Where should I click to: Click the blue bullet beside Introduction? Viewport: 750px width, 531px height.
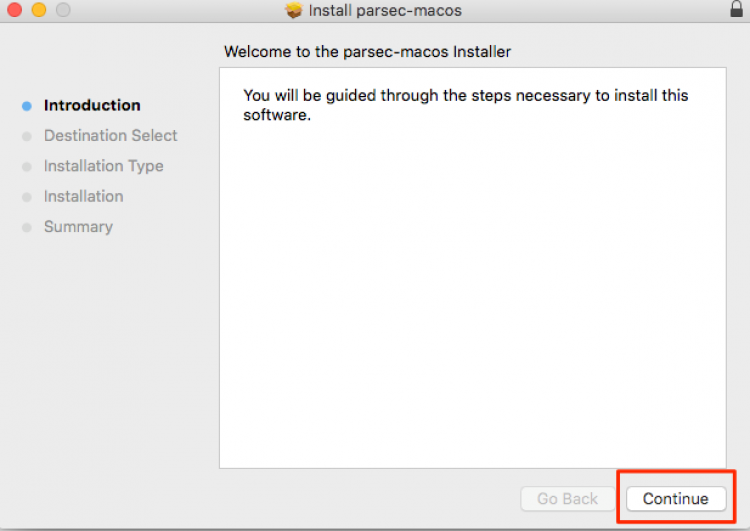[27, 106]
